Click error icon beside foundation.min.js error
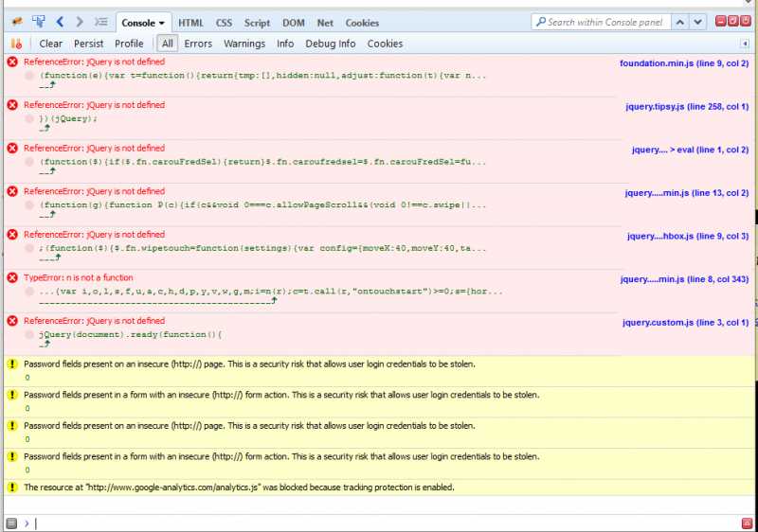Viewport: 758px width, 532px height. pos(12,62)
